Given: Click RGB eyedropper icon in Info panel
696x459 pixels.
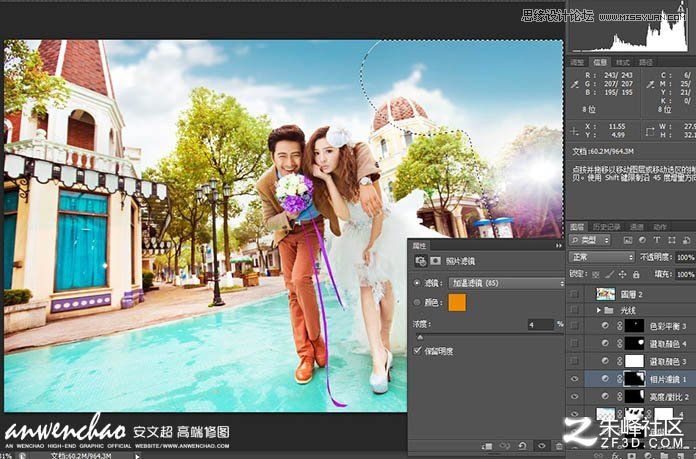Looking at the screenshot, I should pyautogui.click(x=575, y=83).
